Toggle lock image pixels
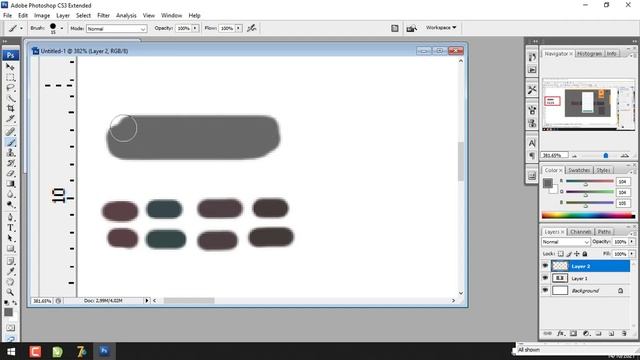This screenshot has height=360, width=640. click(569, 254)
